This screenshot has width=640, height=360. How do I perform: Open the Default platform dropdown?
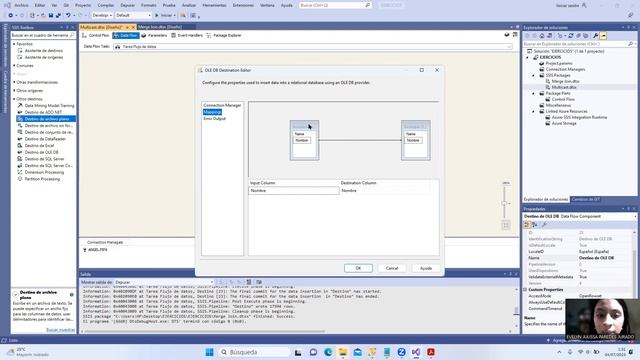133,15
